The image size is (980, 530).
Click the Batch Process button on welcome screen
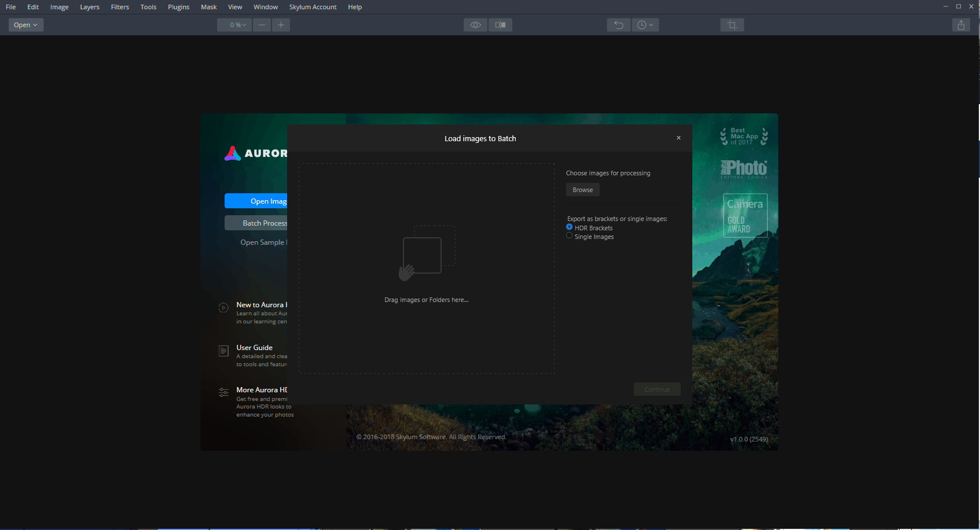[x=256, y=223]
